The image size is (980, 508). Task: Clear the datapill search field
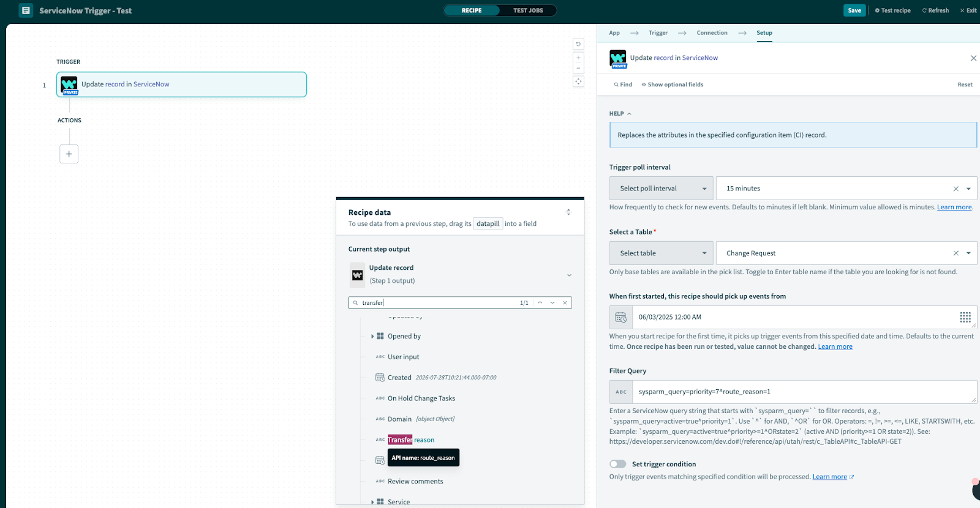point(565,302)
